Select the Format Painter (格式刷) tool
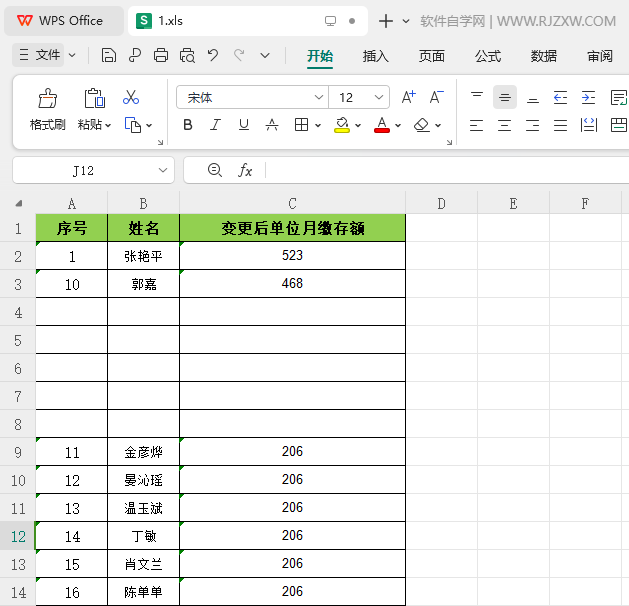This screenshot has height=606, width=629. pyautogui.click(x=48, y=109)
